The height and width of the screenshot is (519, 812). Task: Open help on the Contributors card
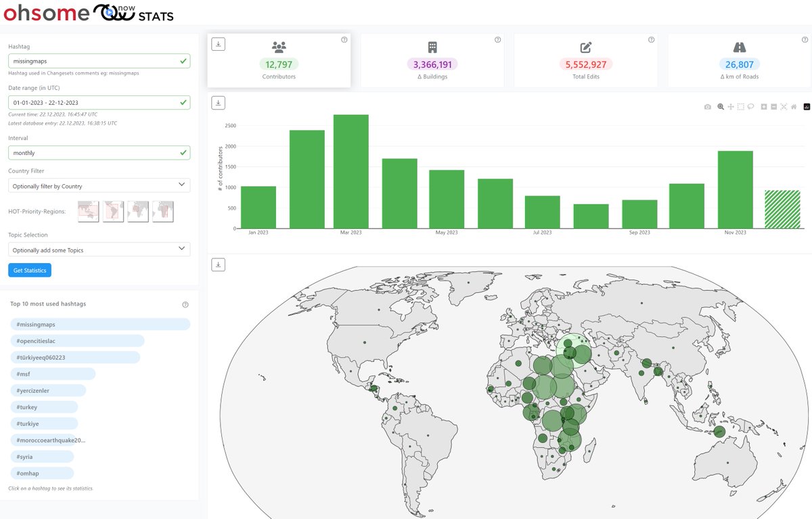point(344,40)
